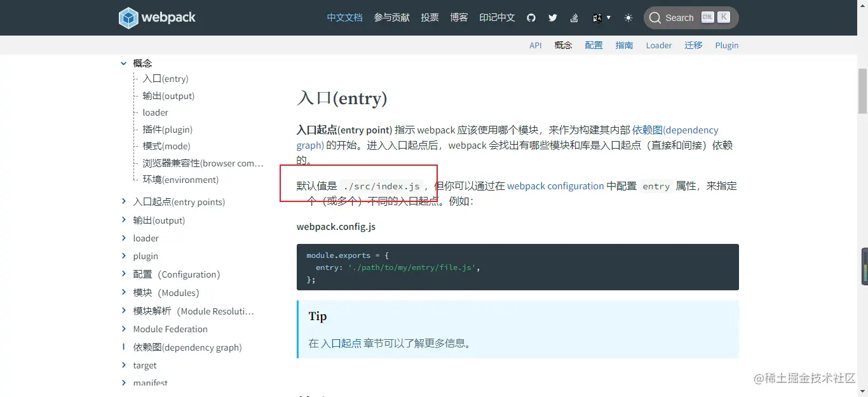
Task: Expand the Module Federation chevron
Action: (x=123, y=328)
